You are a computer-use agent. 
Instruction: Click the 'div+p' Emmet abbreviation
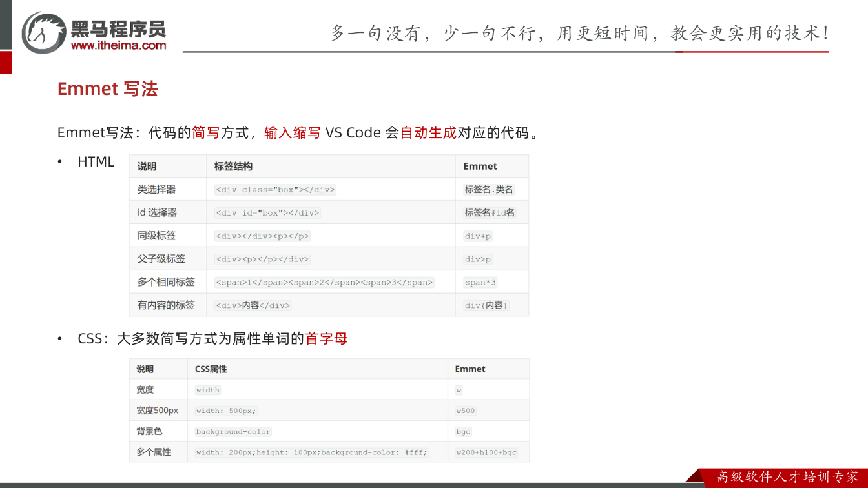478,236
